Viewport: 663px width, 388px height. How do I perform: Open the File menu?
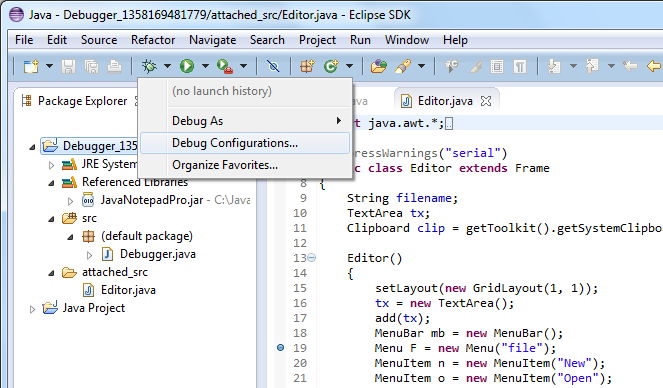(24, 40)
